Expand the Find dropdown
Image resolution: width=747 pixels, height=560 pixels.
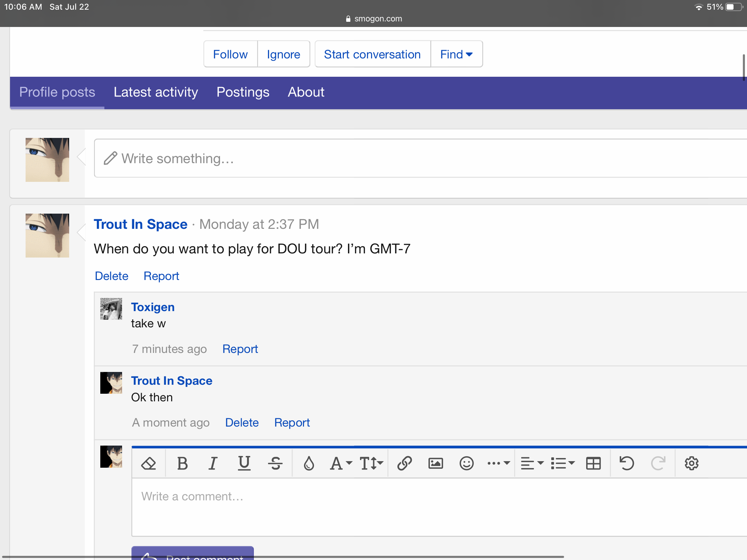(456, 54)
